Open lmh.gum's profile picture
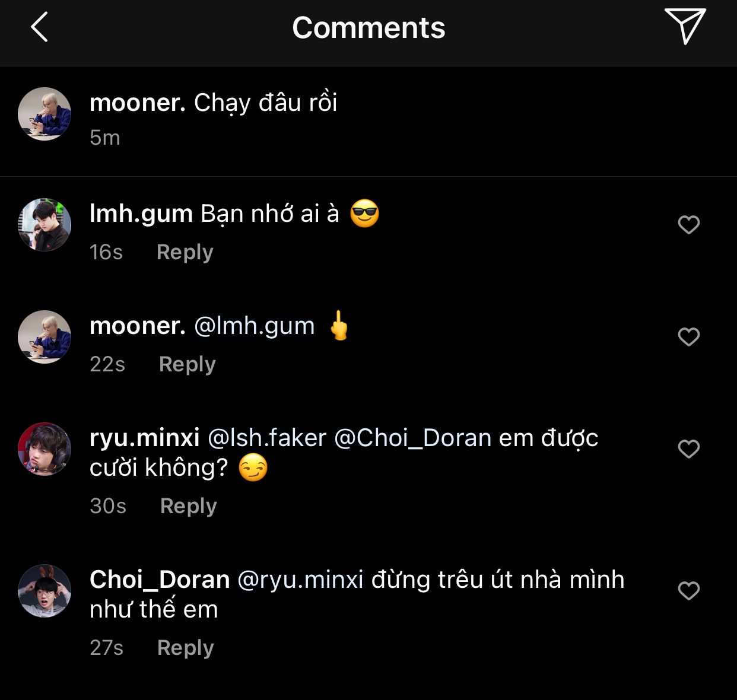The image size is (737, 700). coord(45,225)
